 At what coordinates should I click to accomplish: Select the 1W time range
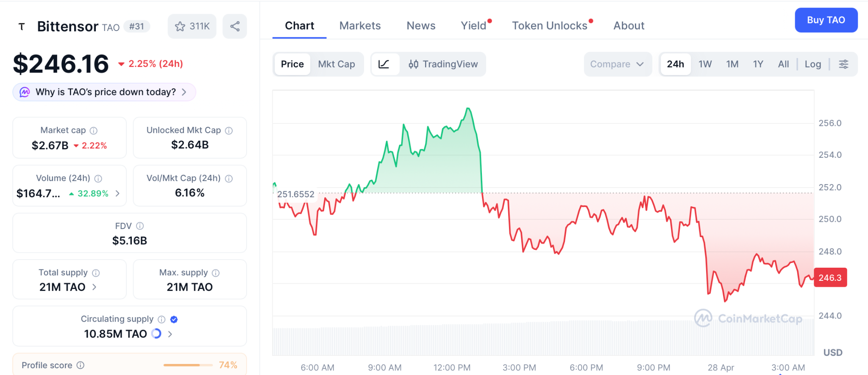(705, 64)
